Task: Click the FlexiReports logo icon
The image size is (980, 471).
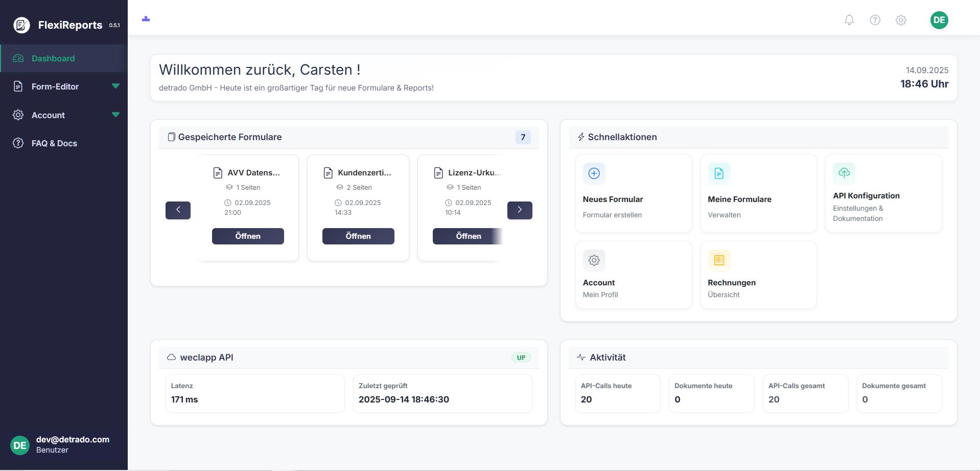Action: click(20, 24)
